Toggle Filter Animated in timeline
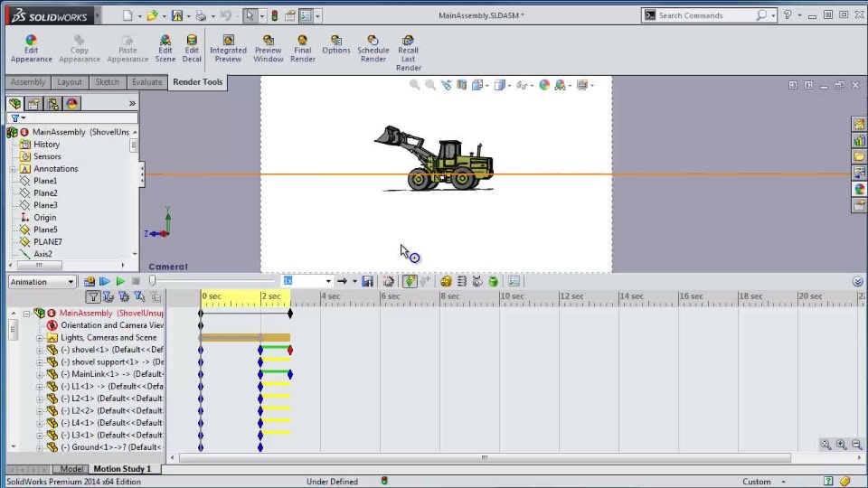Viewport: 868px width, 488px height. click(x=108, y=297)
